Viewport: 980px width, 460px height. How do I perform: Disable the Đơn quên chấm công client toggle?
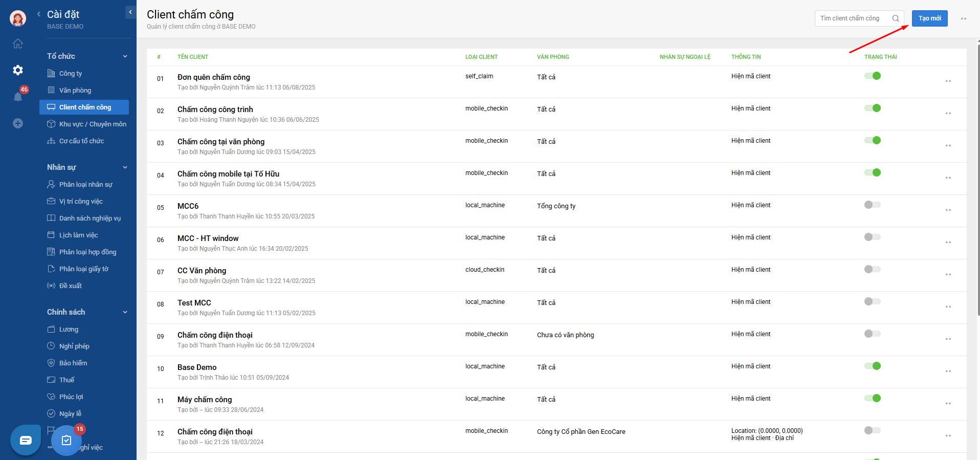[873, 76]
